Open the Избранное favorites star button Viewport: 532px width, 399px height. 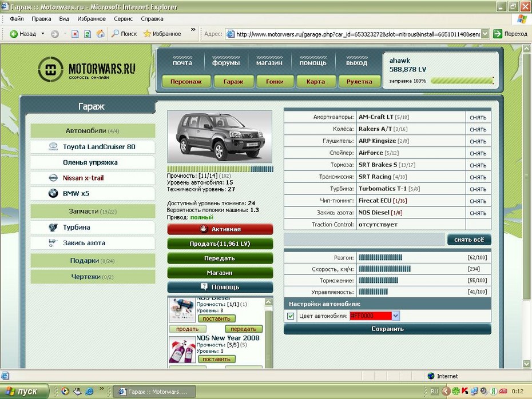point(162,34)
